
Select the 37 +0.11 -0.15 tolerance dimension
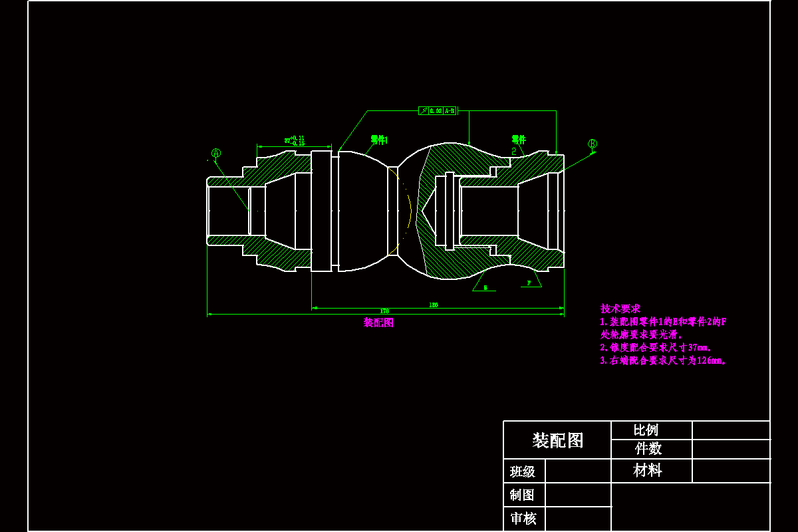[295, 140]
